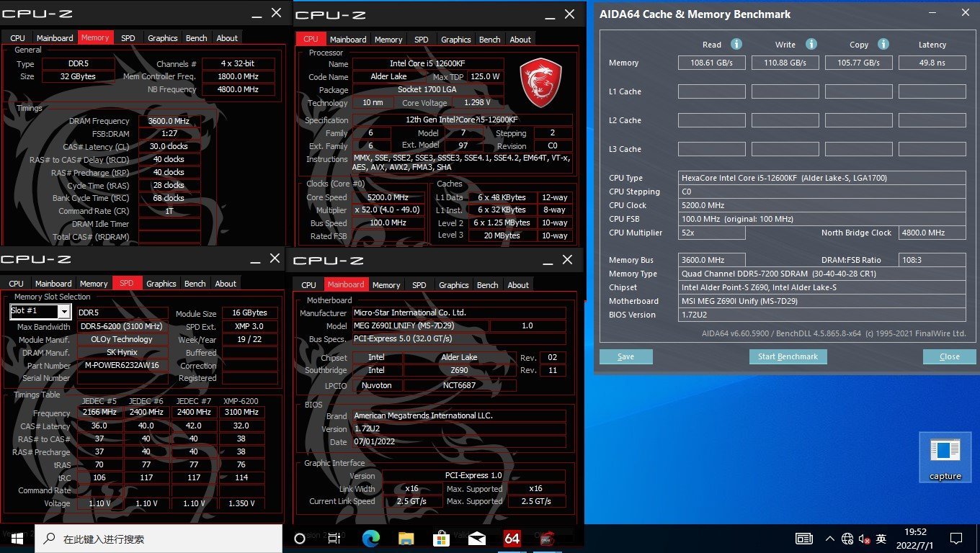Open File Explorer from the taskbar
The height and width of the screenshot is (553, 980).
[406, 538]
